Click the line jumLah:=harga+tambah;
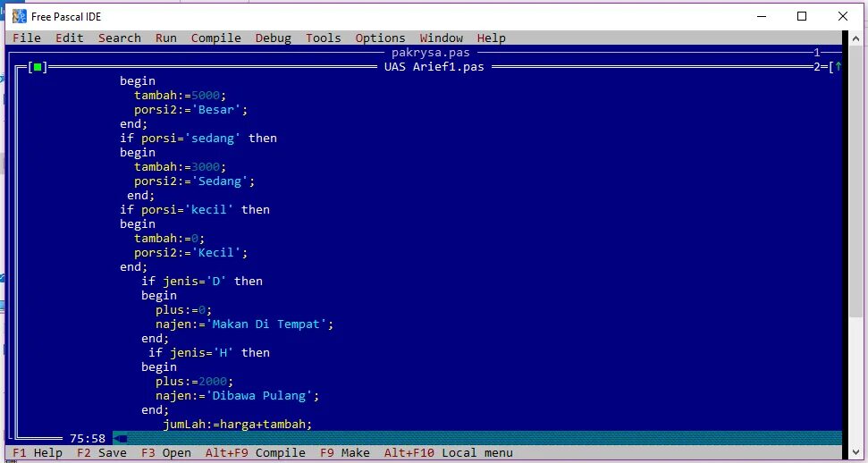868x463 pixels. [238, 425]
